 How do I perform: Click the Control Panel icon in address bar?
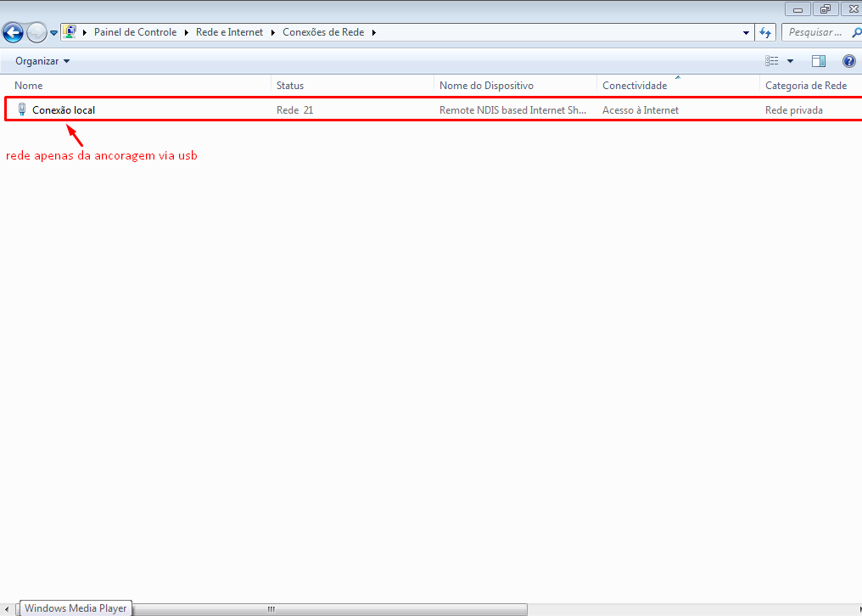click(x=70, y=32)
